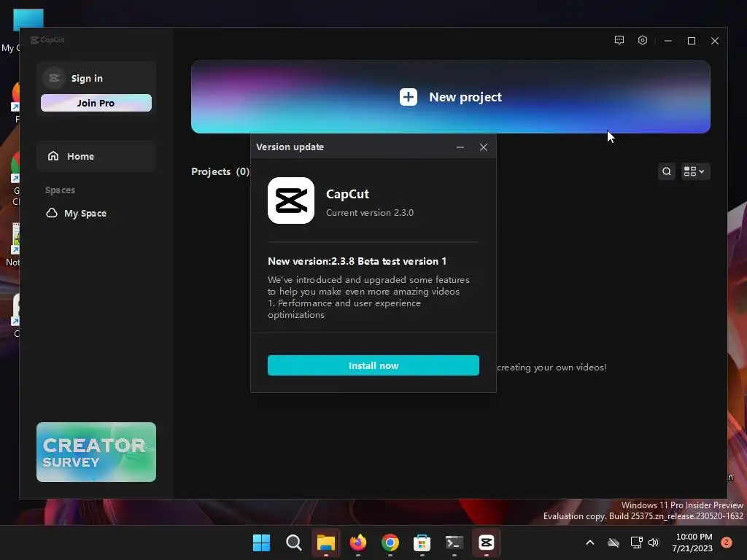Click the CapCut taskbar icon
Viewport: 747px width, 560px height.
click(x=487, y=542)
